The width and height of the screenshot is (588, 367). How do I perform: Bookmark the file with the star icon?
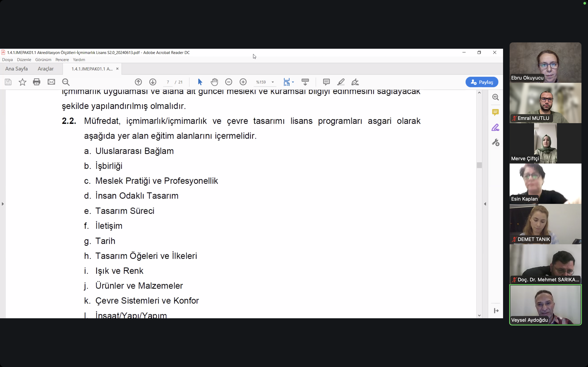22,82
